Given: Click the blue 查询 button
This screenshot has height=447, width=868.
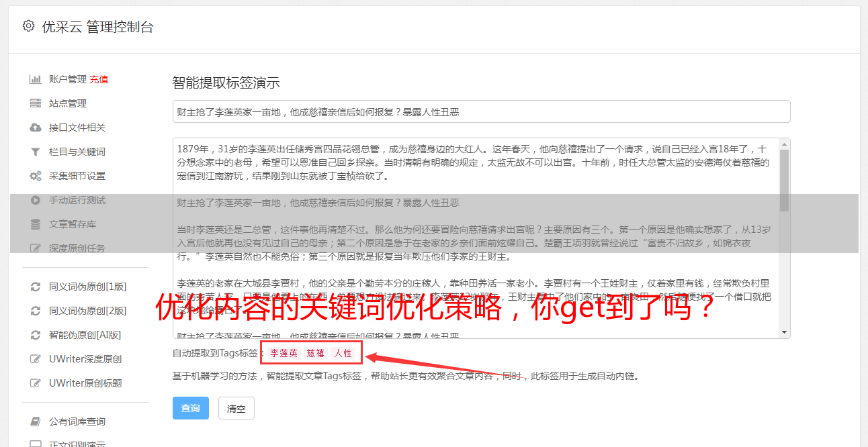Looking at the screenshot, I should 191,408.
